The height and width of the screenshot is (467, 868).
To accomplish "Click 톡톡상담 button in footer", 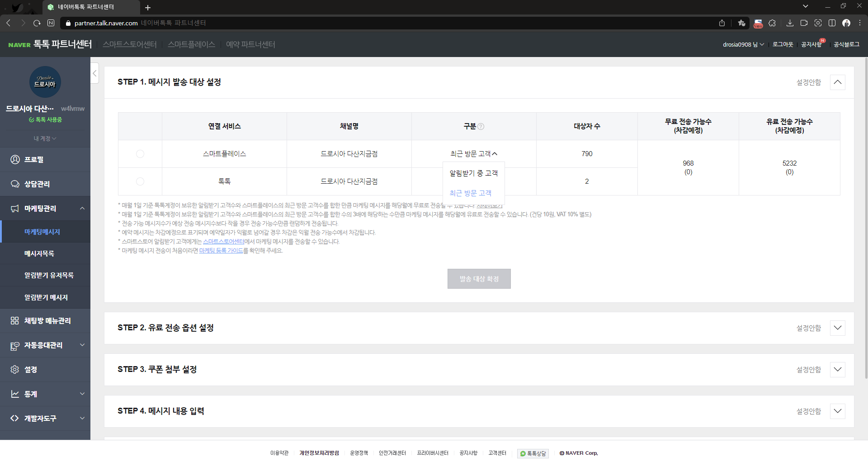I will point(533,453).
